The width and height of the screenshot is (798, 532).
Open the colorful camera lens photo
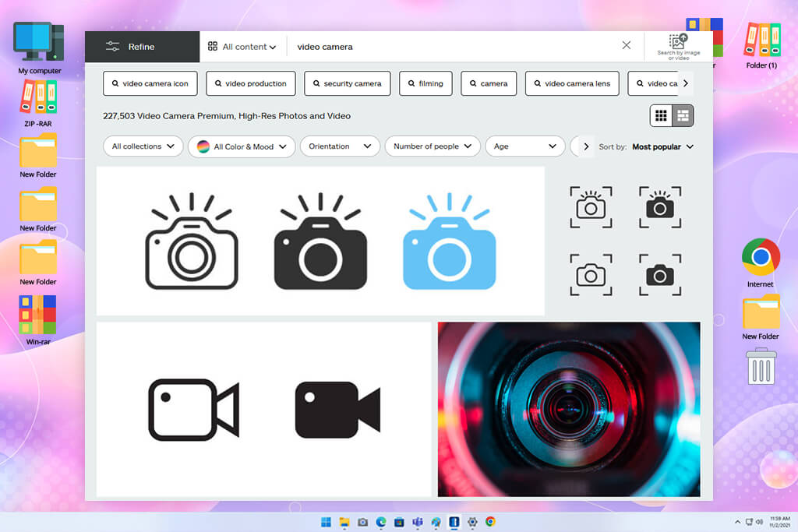point(569,410)
